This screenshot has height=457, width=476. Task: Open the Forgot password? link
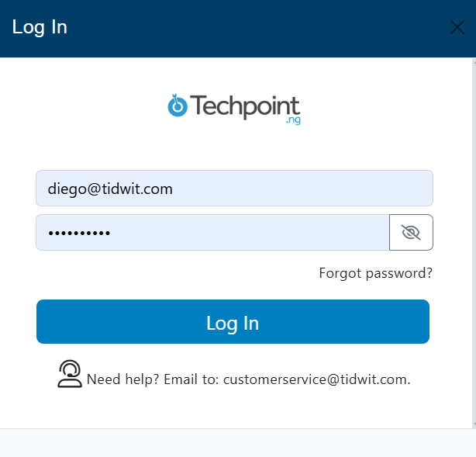pos(375,273)
